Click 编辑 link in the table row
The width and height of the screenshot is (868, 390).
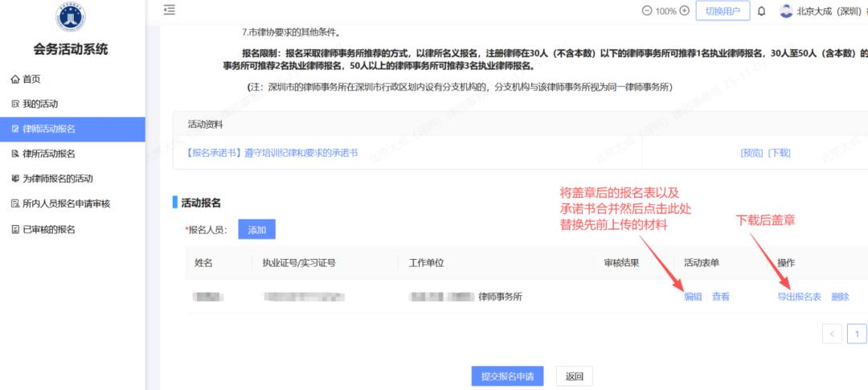[693, 297]
